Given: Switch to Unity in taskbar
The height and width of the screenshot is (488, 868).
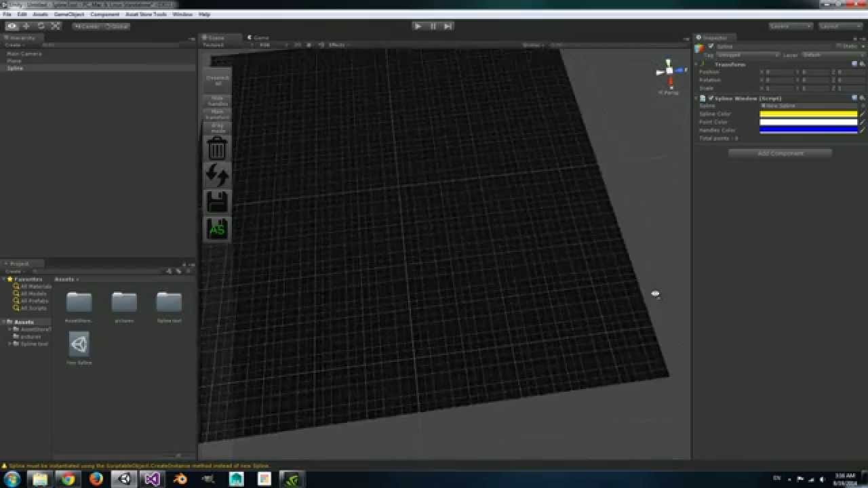Looking at the screenshot, I should point(124,479).
